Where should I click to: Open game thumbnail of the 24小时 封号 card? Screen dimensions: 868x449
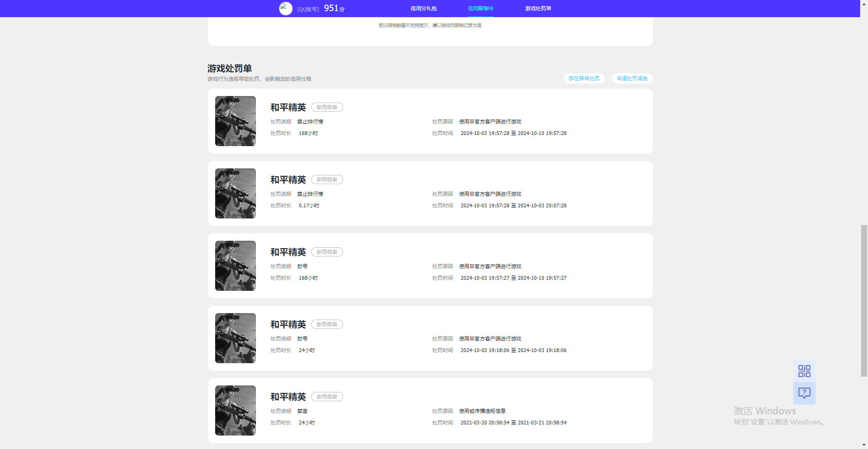tap(236, 338)
